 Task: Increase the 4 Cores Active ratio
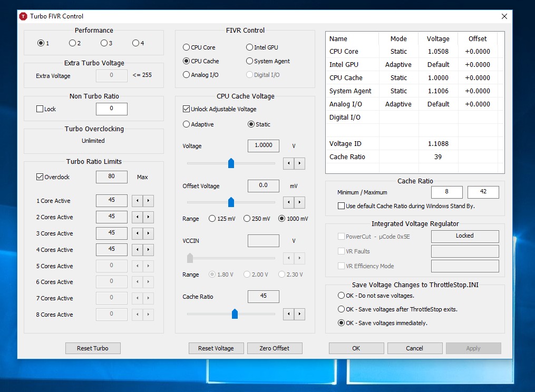coord(149,250)
